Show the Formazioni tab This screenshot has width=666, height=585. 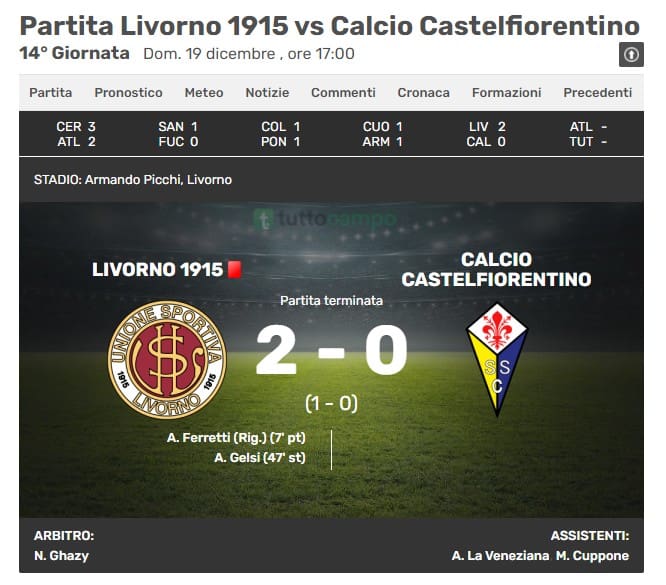506,93
